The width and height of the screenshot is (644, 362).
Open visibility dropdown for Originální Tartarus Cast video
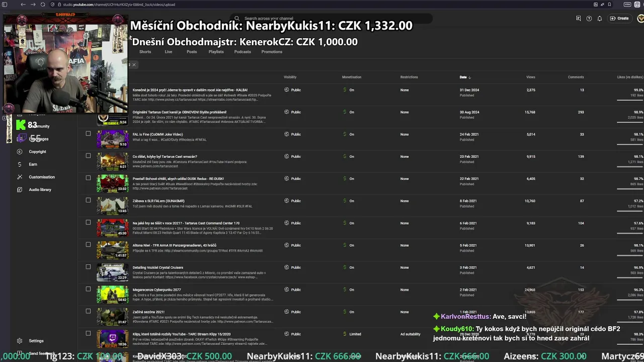pos(292,112)
